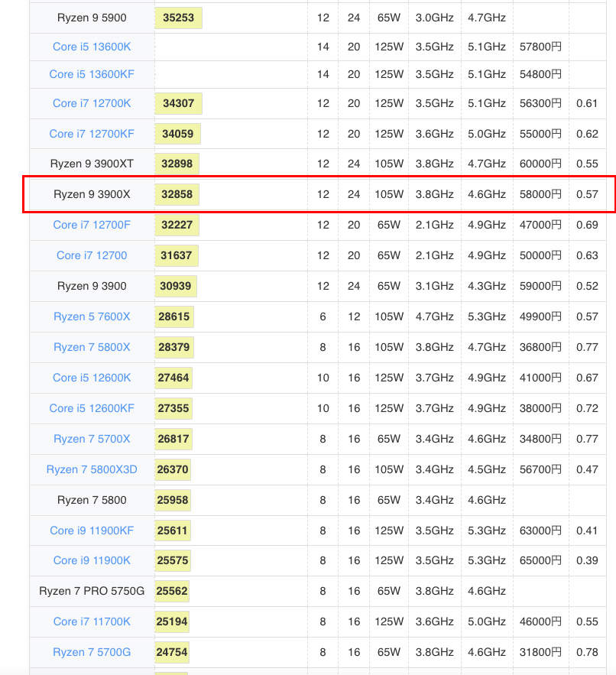Click the 3.0GHz base clock of Ryzen 9 5900
This screenshot has height=675, width=616.
coord(434,18)
